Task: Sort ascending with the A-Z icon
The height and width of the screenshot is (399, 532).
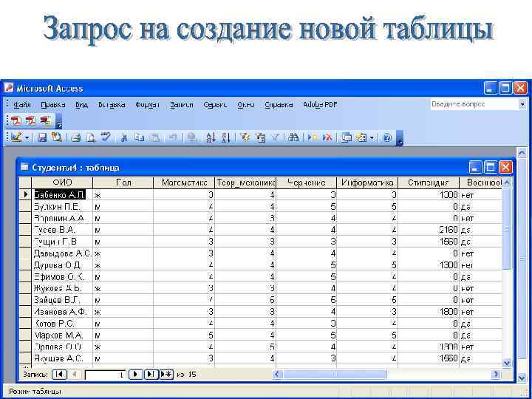Action: pyautogui.click(x=211, y=137)
